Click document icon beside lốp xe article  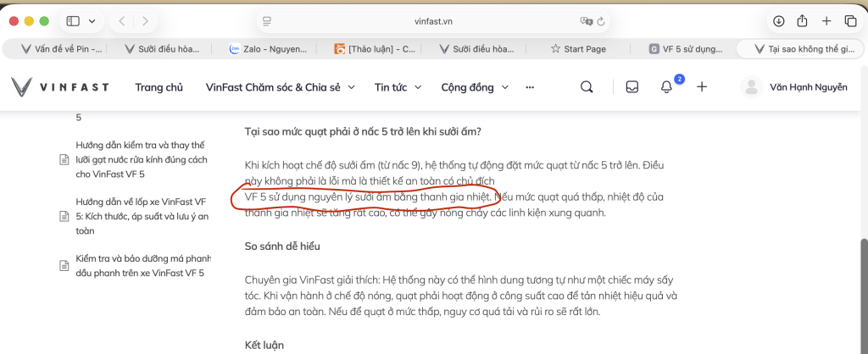coord(64,216)
